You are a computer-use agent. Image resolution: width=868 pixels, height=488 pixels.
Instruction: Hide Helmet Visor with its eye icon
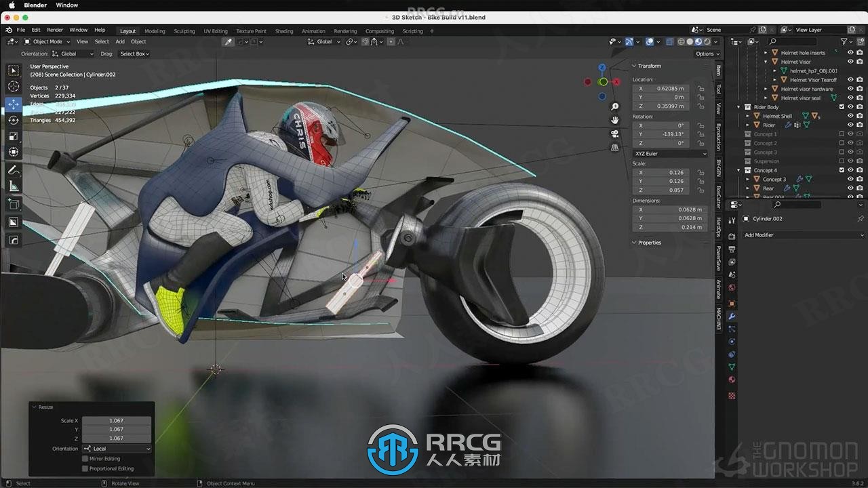(850, 62)
